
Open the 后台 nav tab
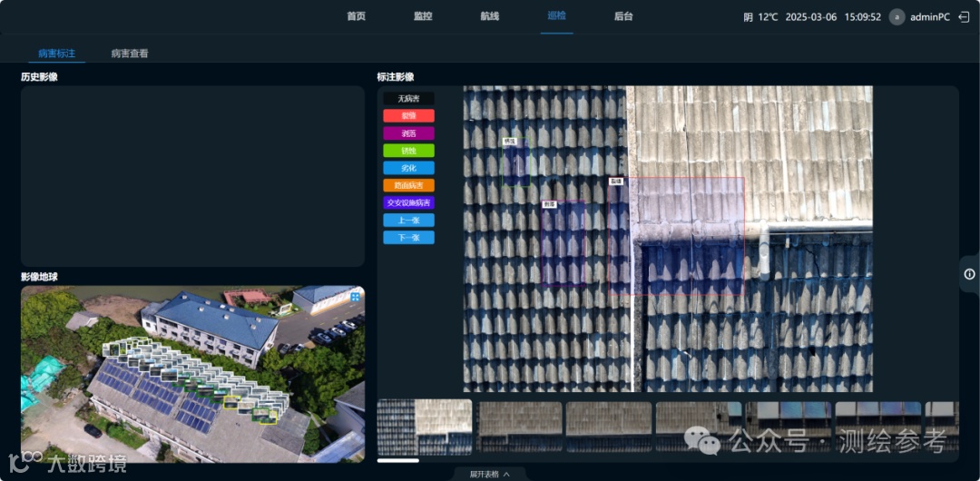[623, 16]
